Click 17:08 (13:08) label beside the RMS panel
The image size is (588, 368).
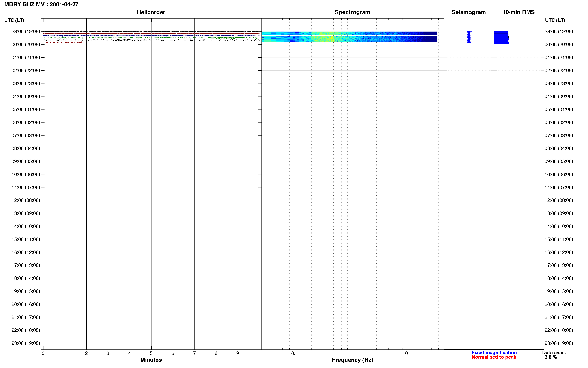(559, 265)
